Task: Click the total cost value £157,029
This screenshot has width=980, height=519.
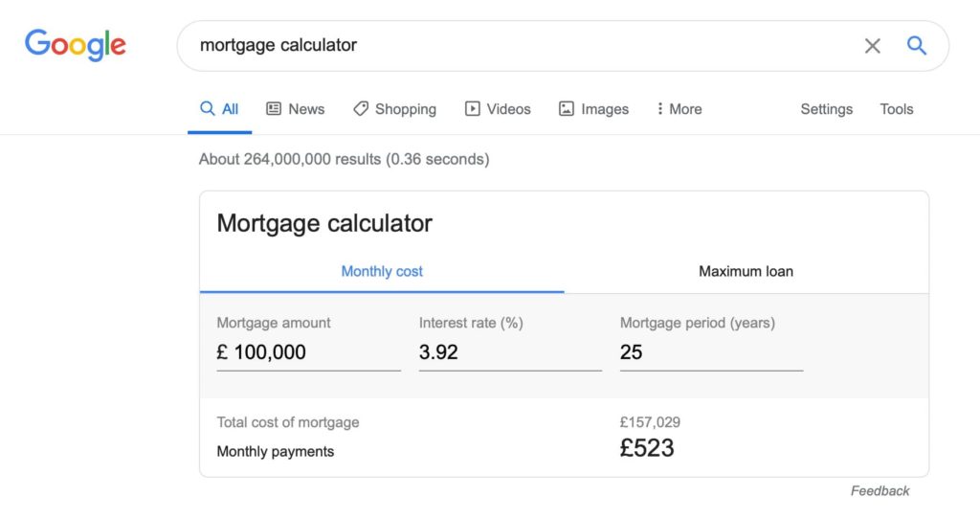Action: tap(650, 422)
